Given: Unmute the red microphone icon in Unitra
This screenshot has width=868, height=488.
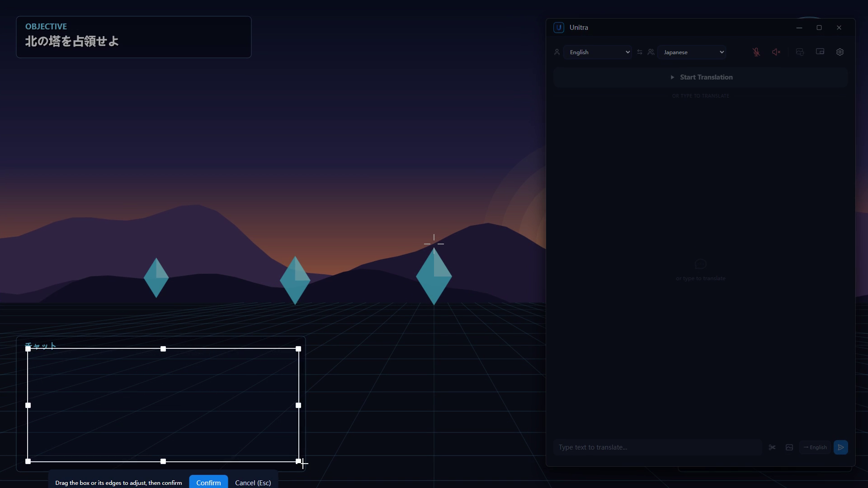Looking at the screenshot, I should [x=756, y=52].
